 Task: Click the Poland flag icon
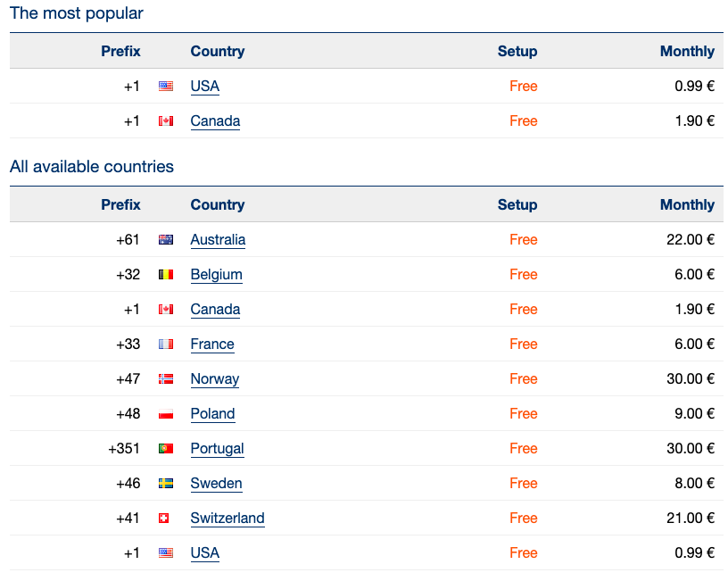click(x=166, y=414)
